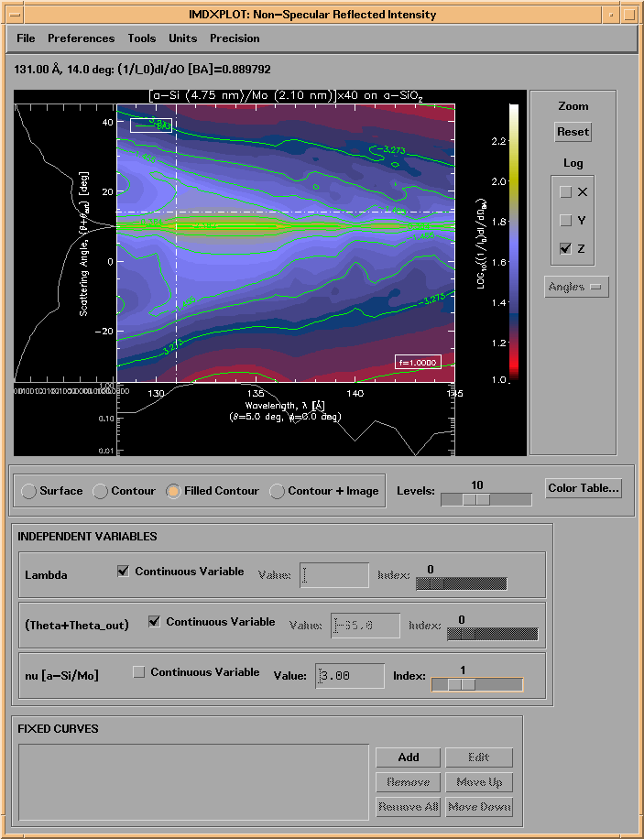
Task: Click the Edit fixed curve button
Action: click(479, 757)
